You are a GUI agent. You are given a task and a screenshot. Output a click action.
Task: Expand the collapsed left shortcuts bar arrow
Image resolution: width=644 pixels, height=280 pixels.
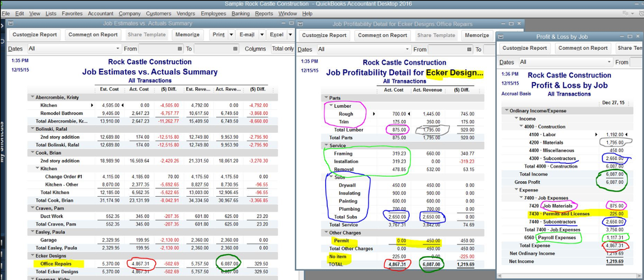pyautogui.click(x=3, y=25)
